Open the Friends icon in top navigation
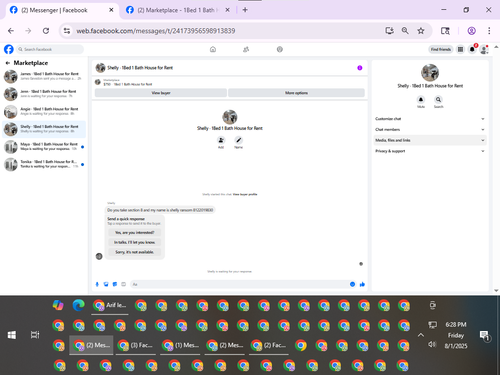 coord(246,49)
